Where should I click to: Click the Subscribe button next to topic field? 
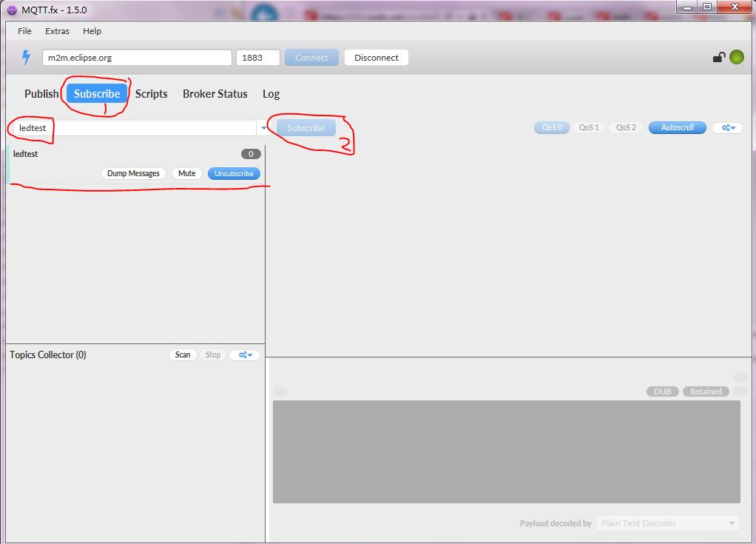tap(306, 128)
